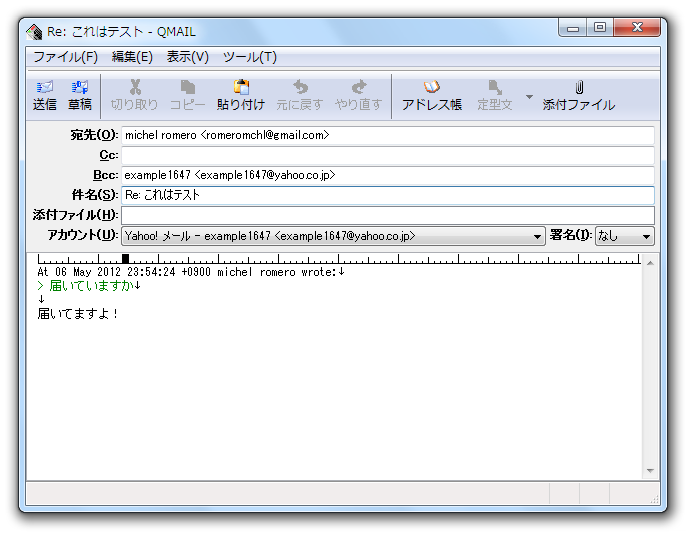Click the Bcc address field
The height and width of the screenshot is (533, 690).
coord(388,175)
